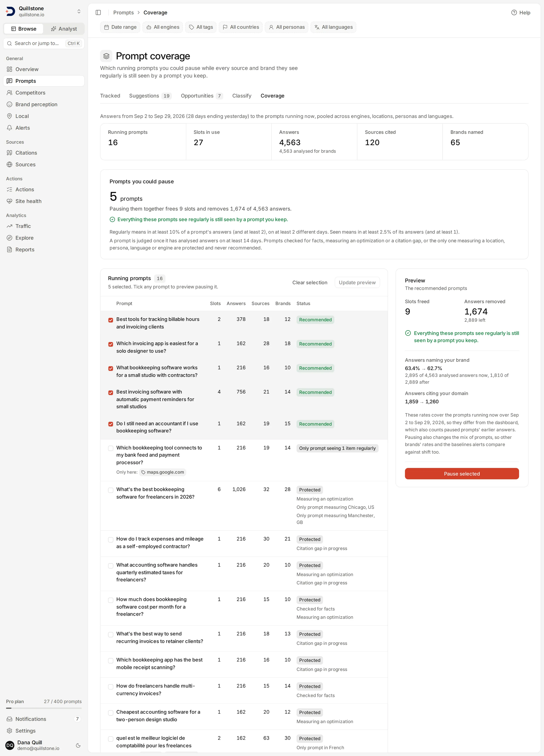Open Traffic analytics
The image size is (544, 756).
(x=44, y=226)
